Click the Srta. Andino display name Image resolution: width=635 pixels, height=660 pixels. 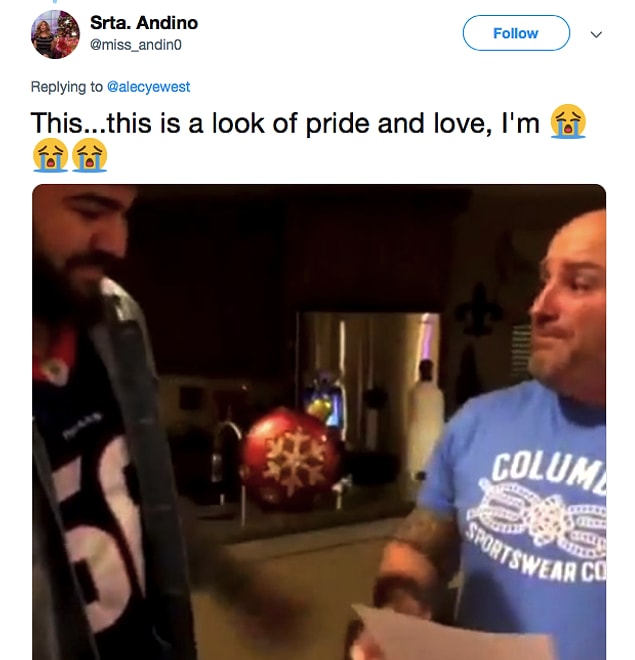pyautogui.click(x=144, y=23)
